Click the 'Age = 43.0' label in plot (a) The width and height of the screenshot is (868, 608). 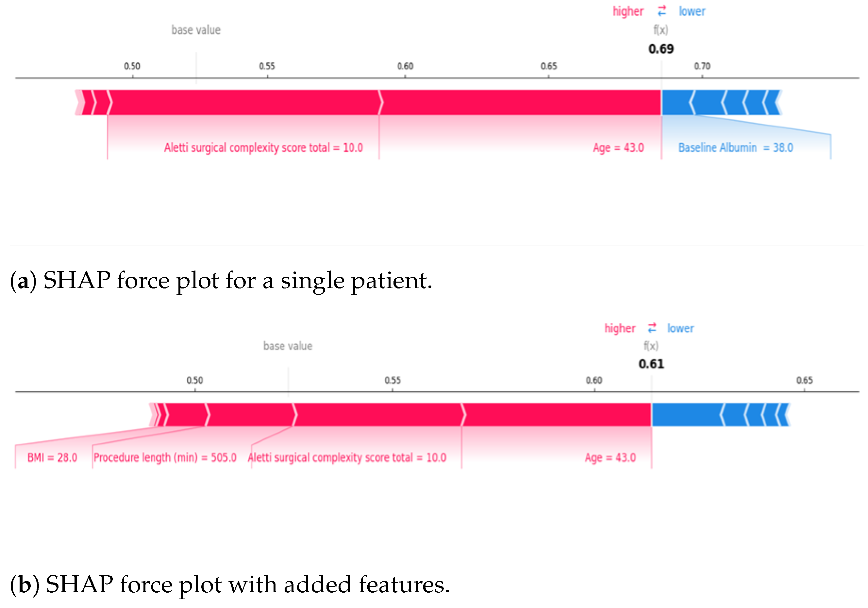[618, 147]
